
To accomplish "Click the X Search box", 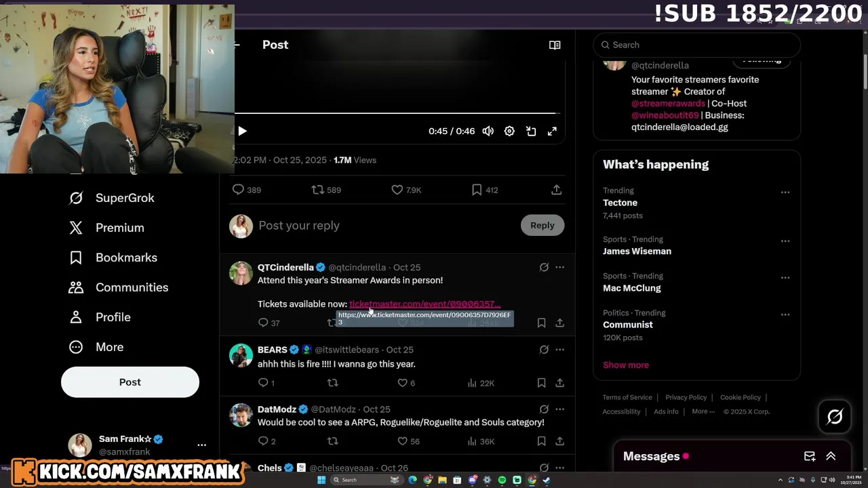I will (x=696, y=45).
